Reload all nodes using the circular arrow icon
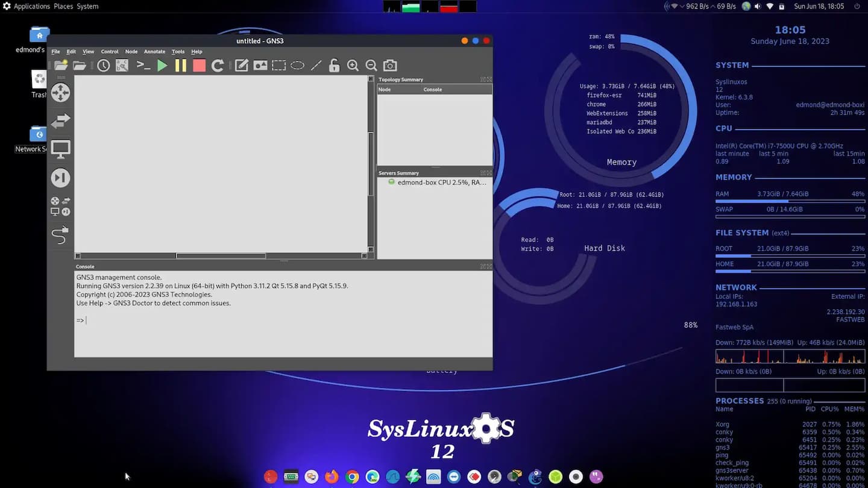The image size is (868, 488). click(x=218, y=66)
